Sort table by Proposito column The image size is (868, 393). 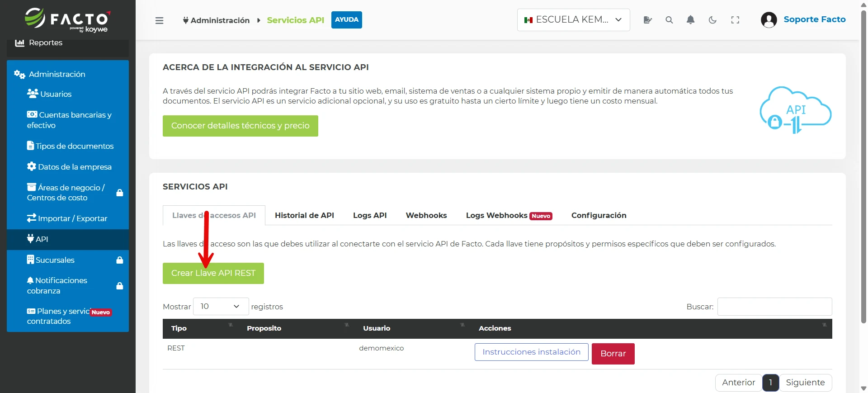coord(297,328)
